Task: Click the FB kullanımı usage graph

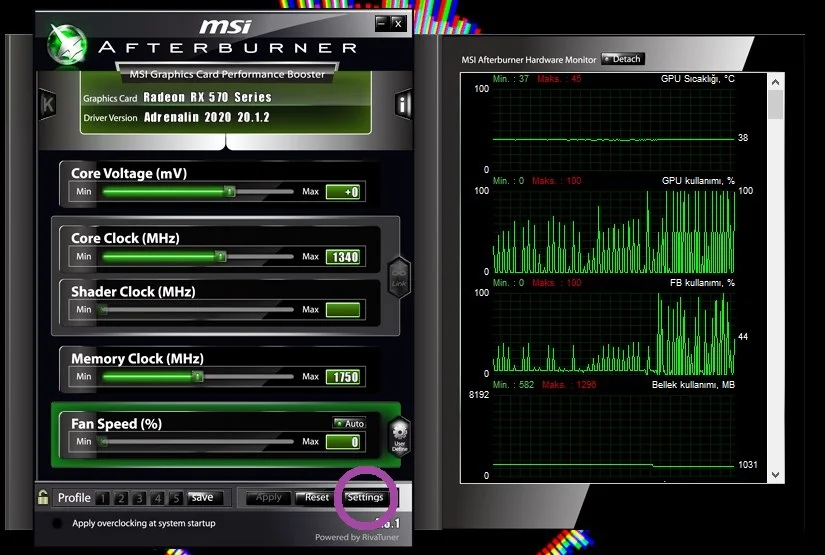Action: (613, 333)
